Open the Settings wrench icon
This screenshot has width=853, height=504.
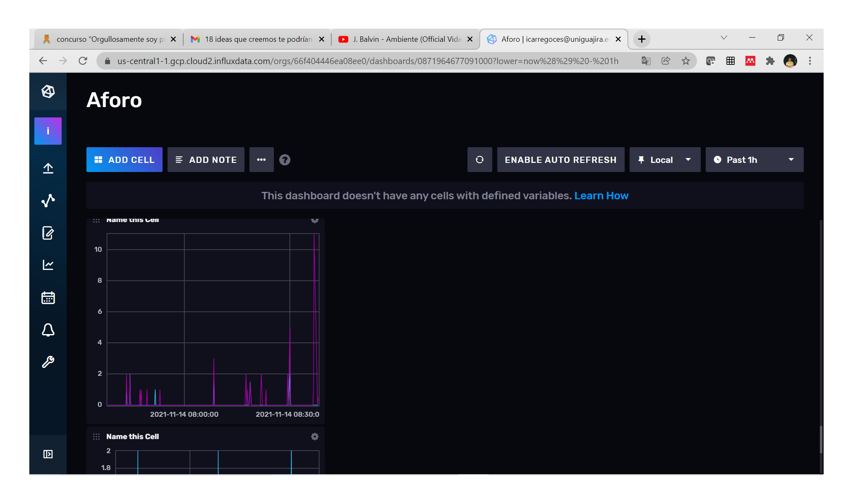[48, 362]
